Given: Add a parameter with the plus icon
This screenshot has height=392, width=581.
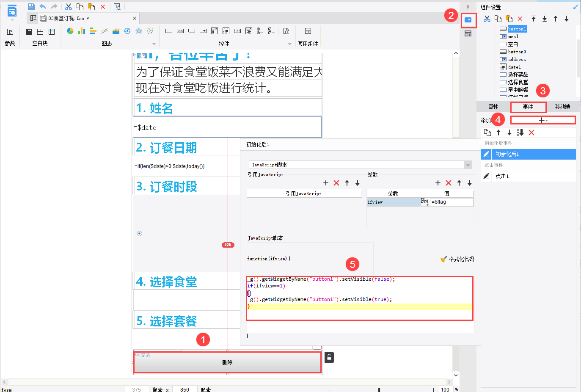Looking at the screenshot, I should (438, 183).
